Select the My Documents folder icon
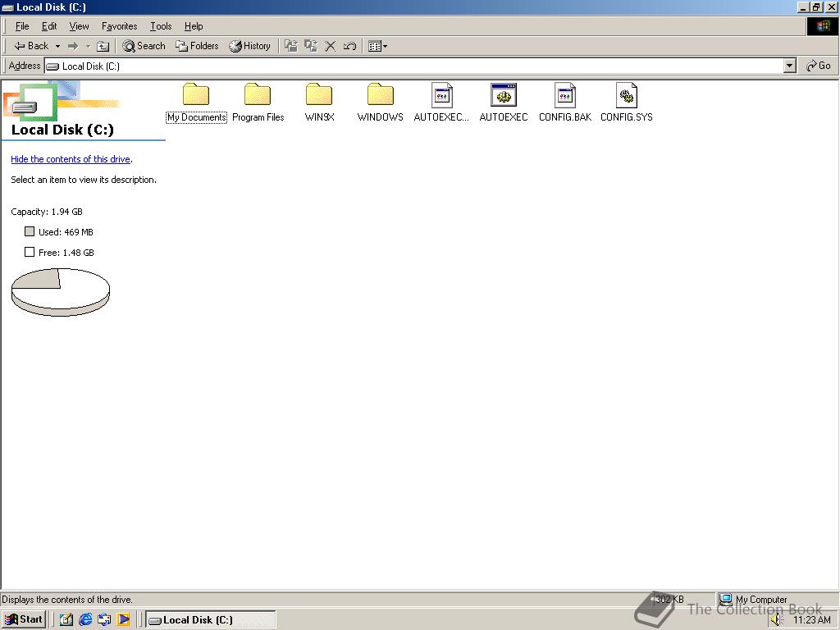The height and width of the screenshot is (630, 840). coord(196,95)
